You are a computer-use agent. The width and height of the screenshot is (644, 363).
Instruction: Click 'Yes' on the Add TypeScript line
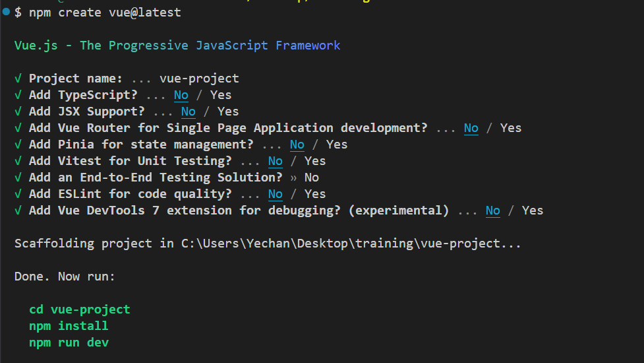pos(221,95)
